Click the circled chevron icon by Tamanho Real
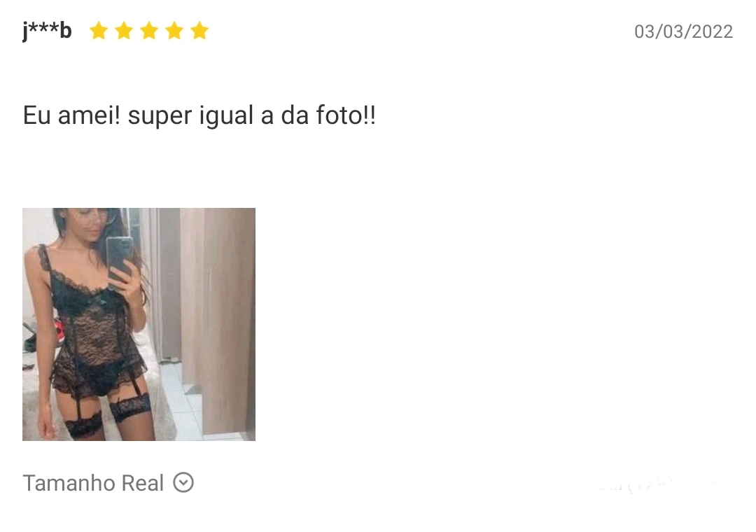Screen dimensions: 756x532 click(x=183, y=482)
